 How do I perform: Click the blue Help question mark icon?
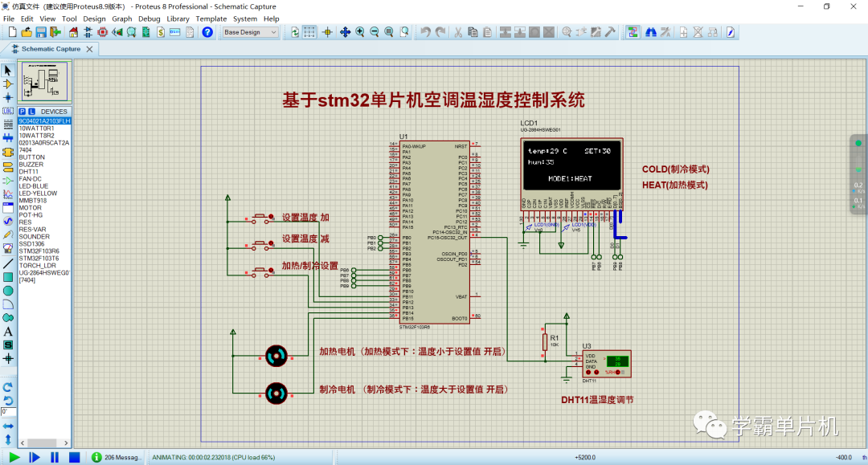[x=207, y=33]
